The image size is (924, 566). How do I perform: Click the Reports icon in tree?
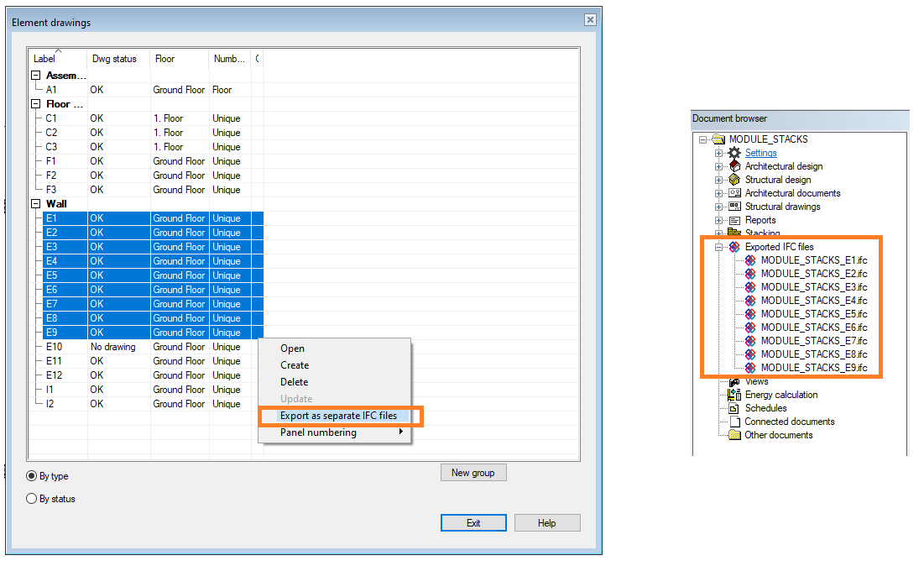click(x=734, y=220)
